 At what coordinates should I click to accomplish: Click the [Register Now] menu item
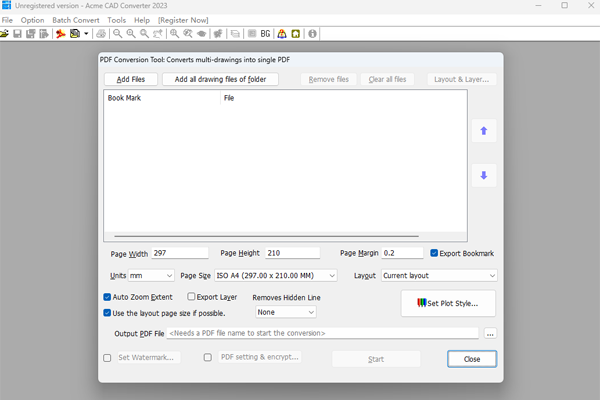tap(183, 20)
